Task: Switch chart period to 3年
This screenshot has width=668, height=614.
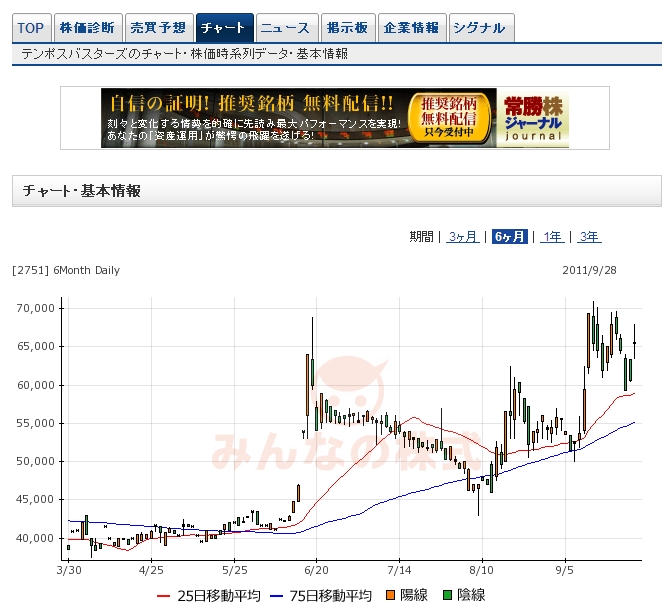Action: tap(589, 237)
